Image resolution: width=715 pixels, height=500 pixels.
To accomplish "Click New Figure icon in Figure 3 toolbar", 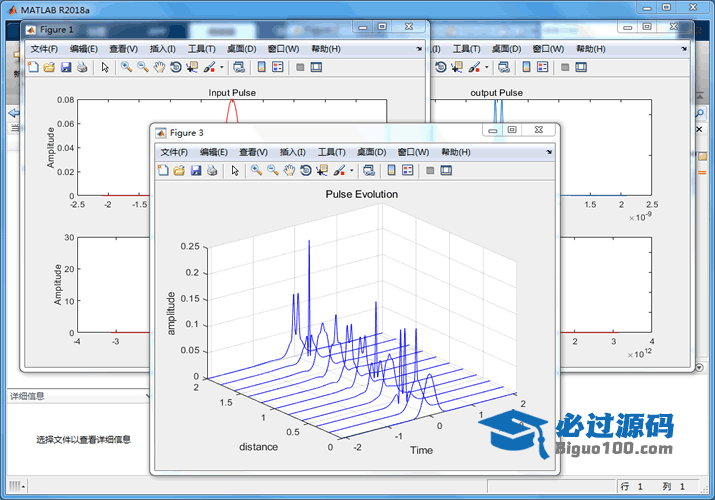I will tap(163, 170).
